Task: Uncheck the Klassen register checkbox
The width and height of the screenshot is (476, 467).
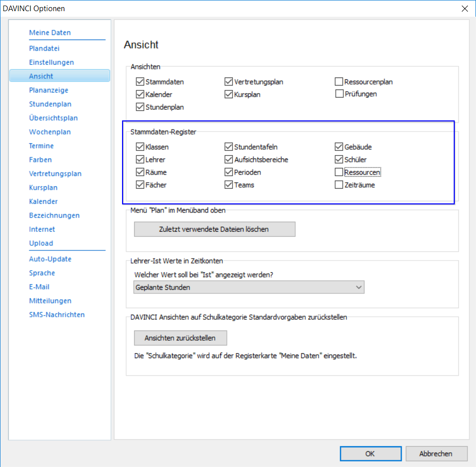Action: (x=140, y=147)
